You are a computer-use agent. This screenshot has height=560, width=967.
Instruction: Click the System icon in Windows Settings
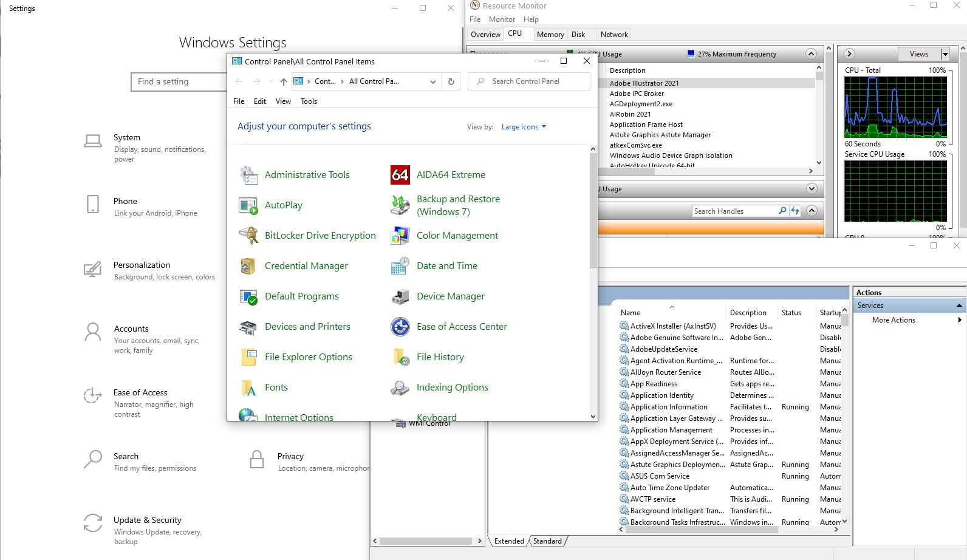click(x=93, y=142)
